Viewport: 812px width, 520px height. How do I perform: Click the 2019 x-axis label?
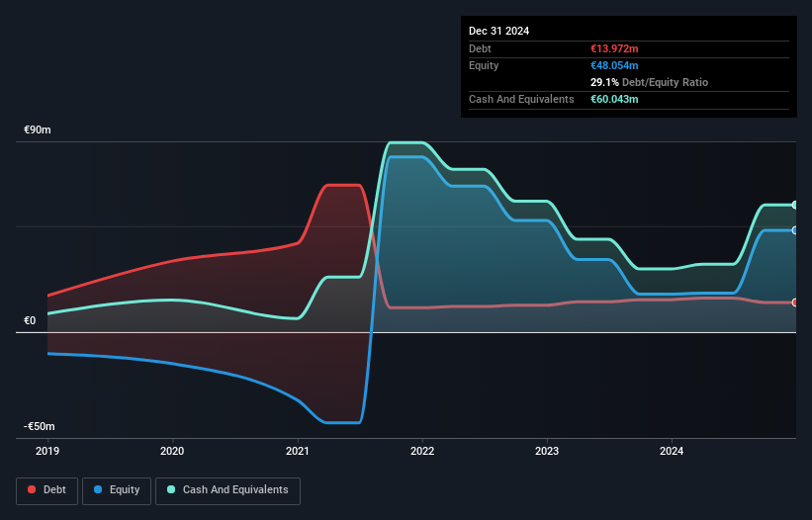[x=47, y=451]
